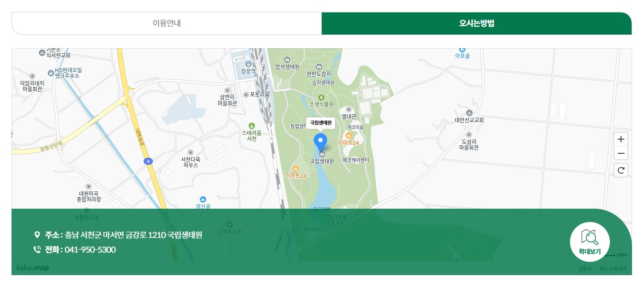Click the location pin icon beside 주소
Image resolution: width=644 pixels, height=284 pixels.
37,235
